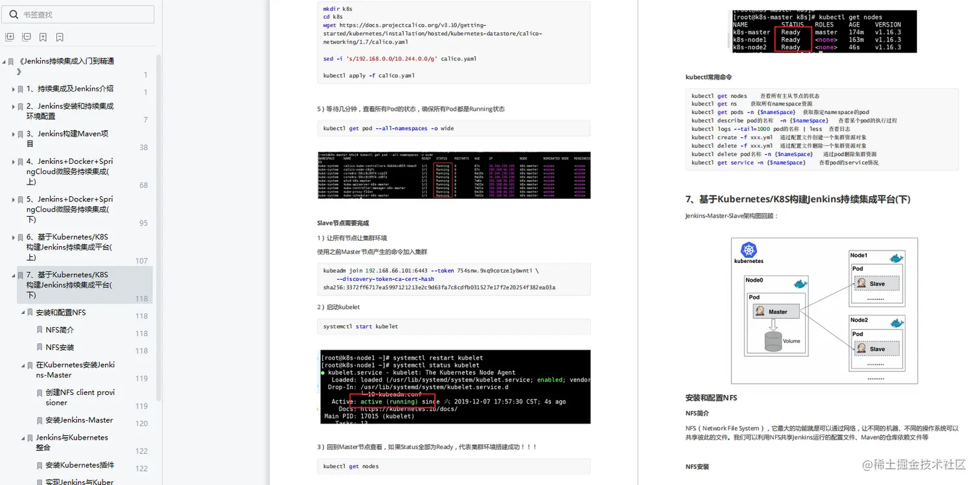Image resolution: width=980 pixels, height=485 pixels.
Task: Jump to 安装Kubernetes插件 bookmark
Action: point(80,465)
